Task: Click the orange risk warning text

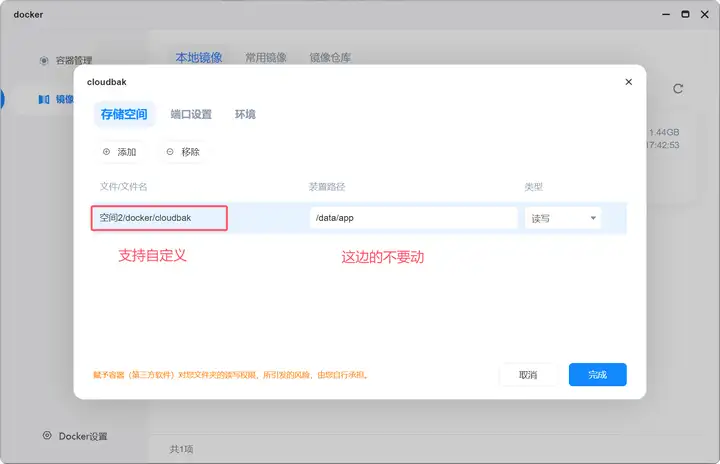Action: click(231, 375)
